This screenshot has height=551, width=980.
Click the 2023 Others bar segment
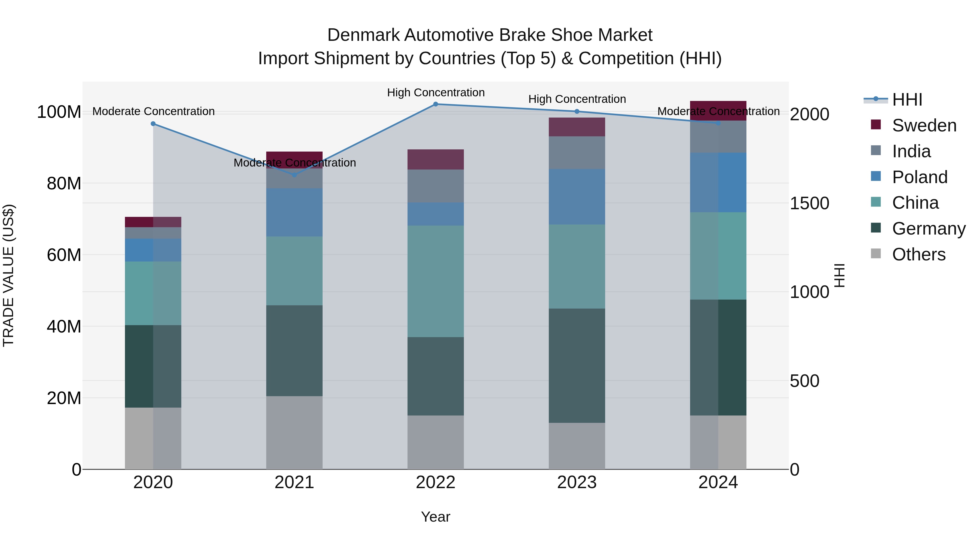click(577, 446)
